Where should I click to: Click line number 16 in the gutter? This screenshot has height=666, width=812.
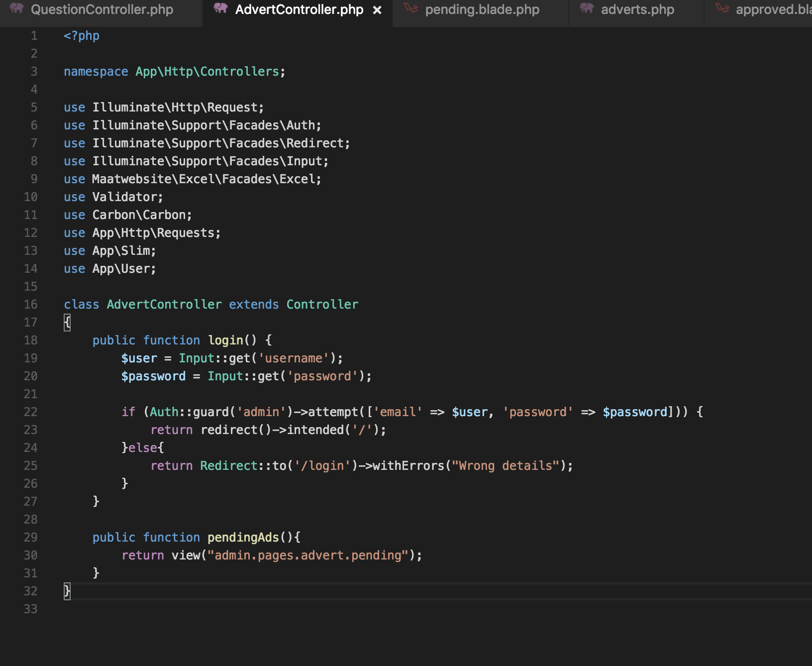click(x=30, y=305)
